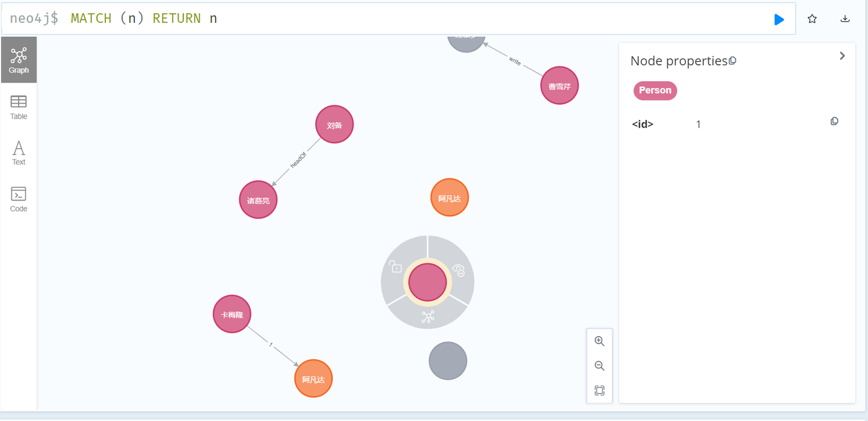Select the Graph view tab
This screenshot has width=868, height=421.
(x=19, y=60)
